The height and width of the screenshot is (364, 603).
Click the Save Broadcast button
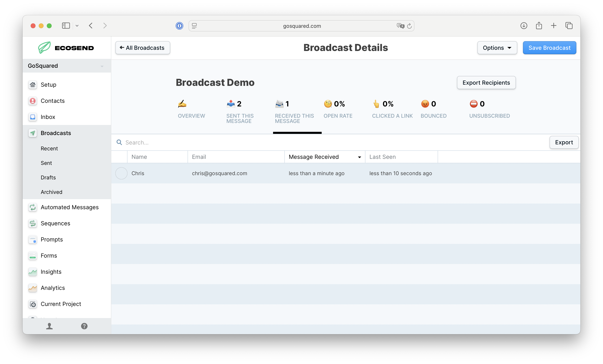[x=549, y=48]
